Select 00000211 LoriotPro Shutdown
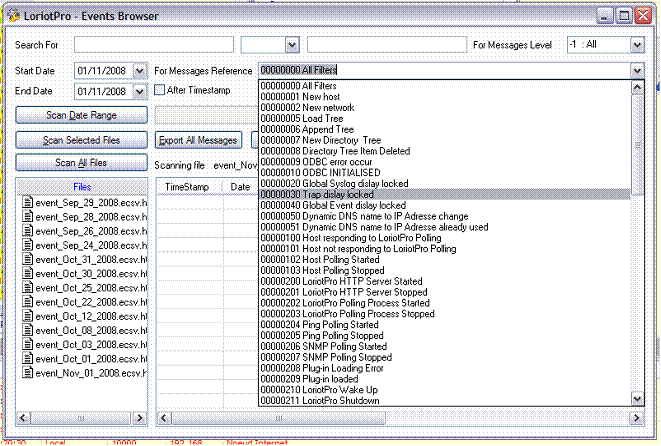Image resolution: width=661 pixels, height=446 pixels. point(445,400)
